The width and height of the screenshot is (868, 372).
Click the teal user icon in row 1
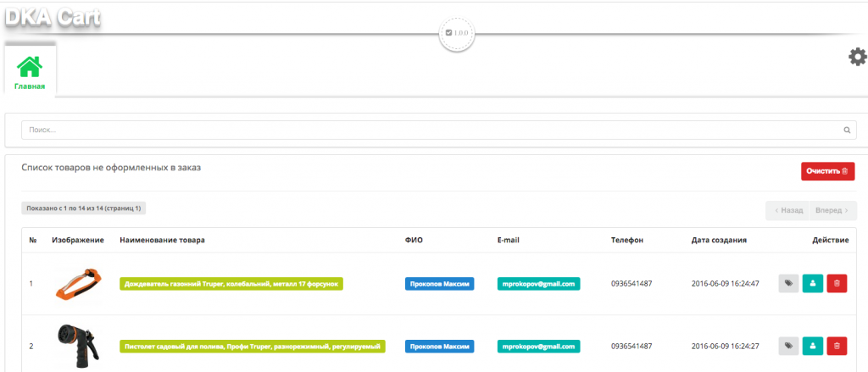point(812,284)
